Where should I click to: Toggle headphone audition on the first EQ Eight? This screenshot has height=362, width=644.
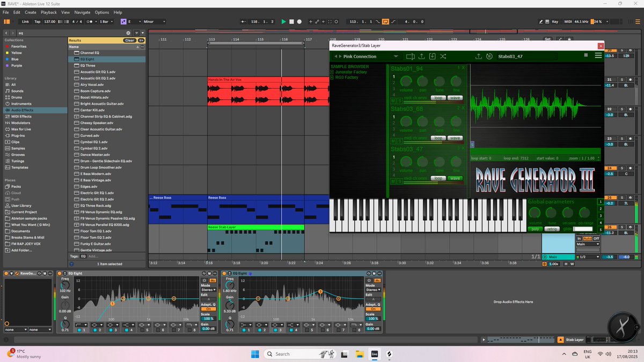pyautogui.click(x=204, y=280)
